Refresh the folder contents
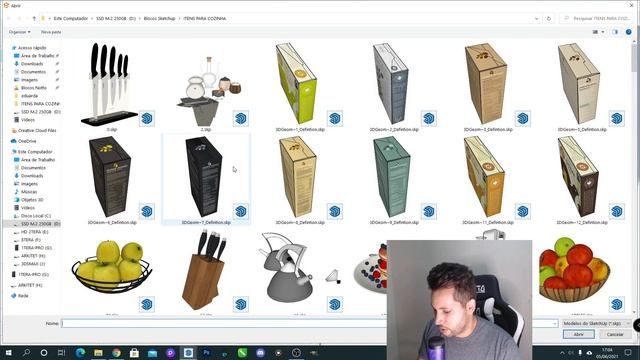 (549, 18)
